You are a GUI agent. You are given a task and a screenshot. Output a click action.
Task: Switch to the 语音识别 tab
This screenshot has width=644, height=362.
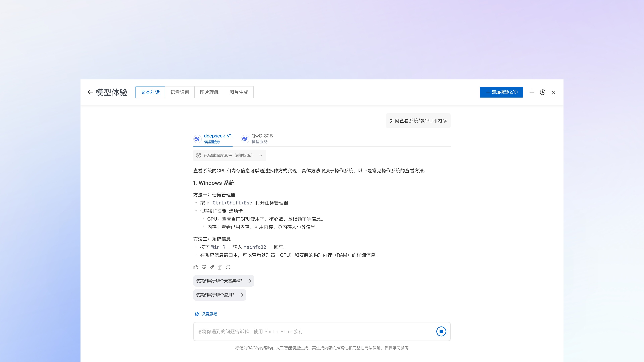(x=180, y=92)
